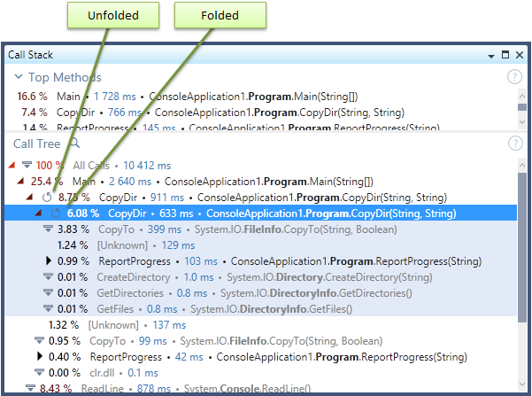This screenshot has width=532, height=396.
Task: Select the All Calls 10 412 ms row
Action: [260, 166]
